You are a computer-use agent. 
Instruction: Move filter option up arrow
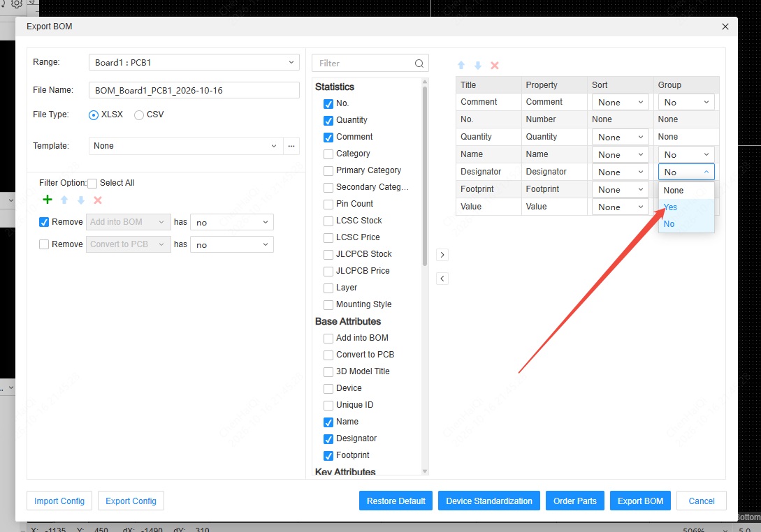coord(64,200)
